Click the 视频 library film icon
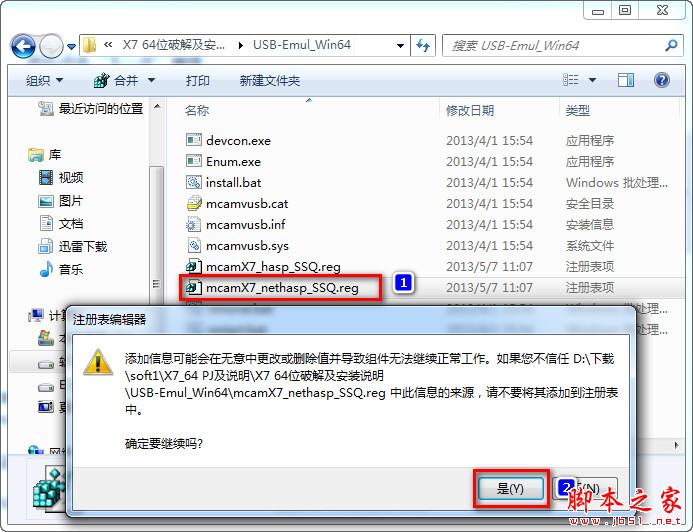This screenshot has height=532, width=693. pyautogui.click(x=46, y=177)
